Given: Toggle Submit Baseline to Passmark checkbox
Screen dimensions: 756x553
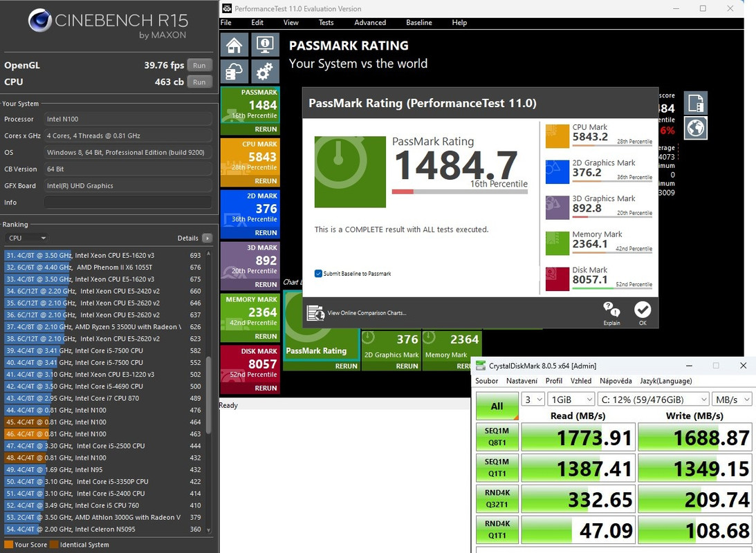Looking at the screenshot, I should point(318,274).
